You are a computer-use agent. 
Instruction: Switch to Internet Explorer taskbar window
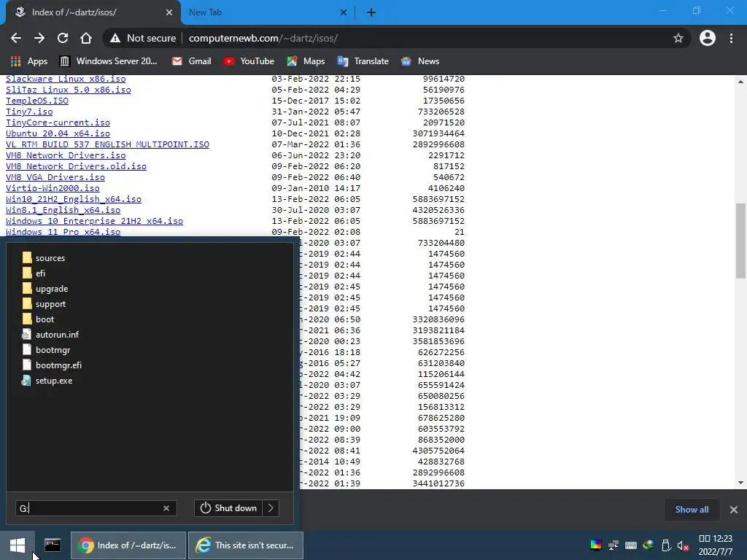[x=246, y=545]
